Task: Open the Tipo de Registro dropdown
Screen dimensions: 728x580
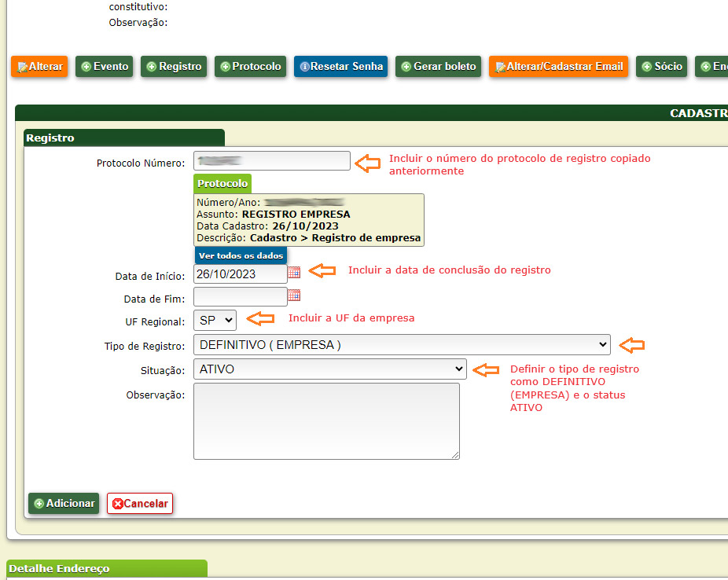Action: click(401, 344)
